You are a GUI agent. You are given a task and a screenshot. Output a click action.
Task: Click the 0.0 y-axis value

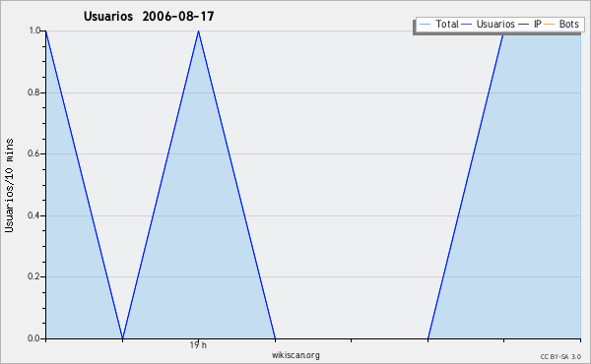point(33,338)
